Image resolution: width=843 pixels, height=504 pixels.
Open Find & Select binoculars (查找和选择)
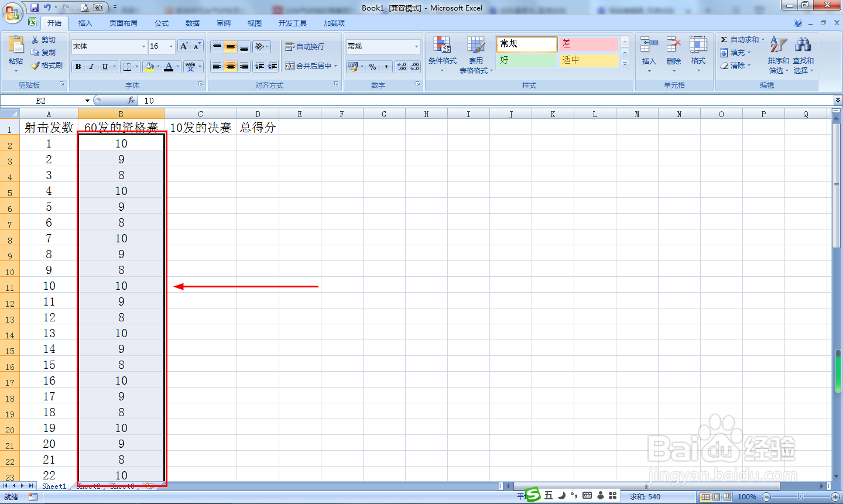(x=803, y=55)
